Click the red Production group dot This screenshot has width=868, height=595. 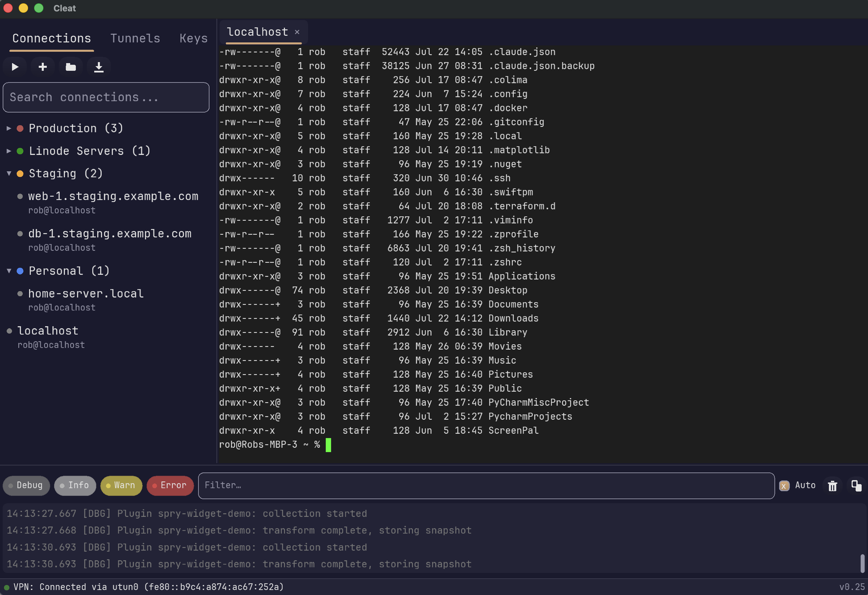tap(20, 129)
